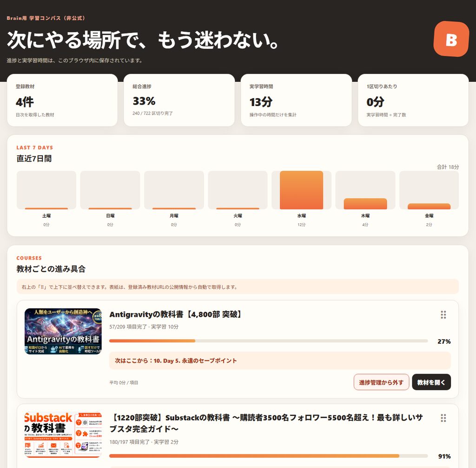Open the Substack course cover thumbnail

(63, 435)
